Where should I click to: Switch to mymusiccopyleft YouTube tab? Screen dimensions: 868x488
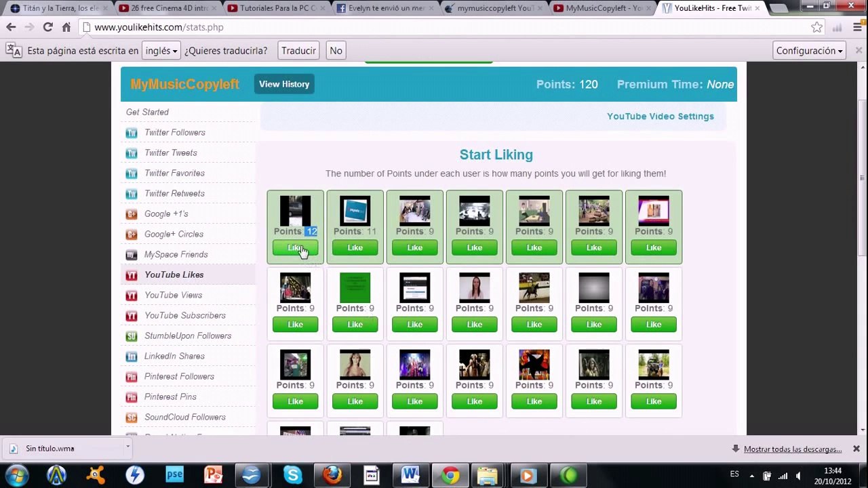point(494,8)
